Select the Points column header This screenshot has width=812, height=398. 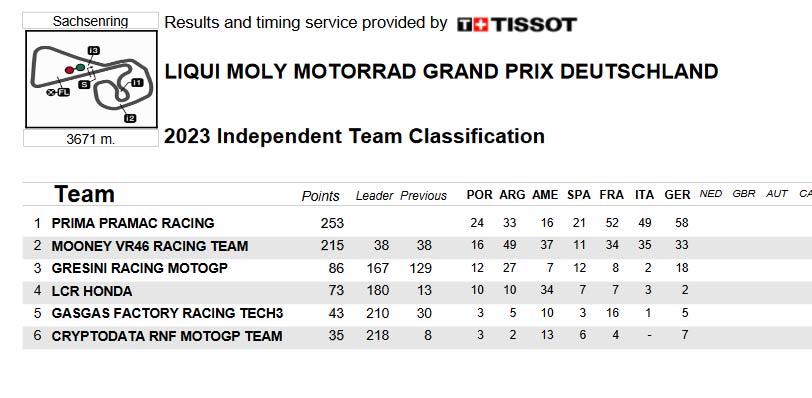[x=321, y=196]
